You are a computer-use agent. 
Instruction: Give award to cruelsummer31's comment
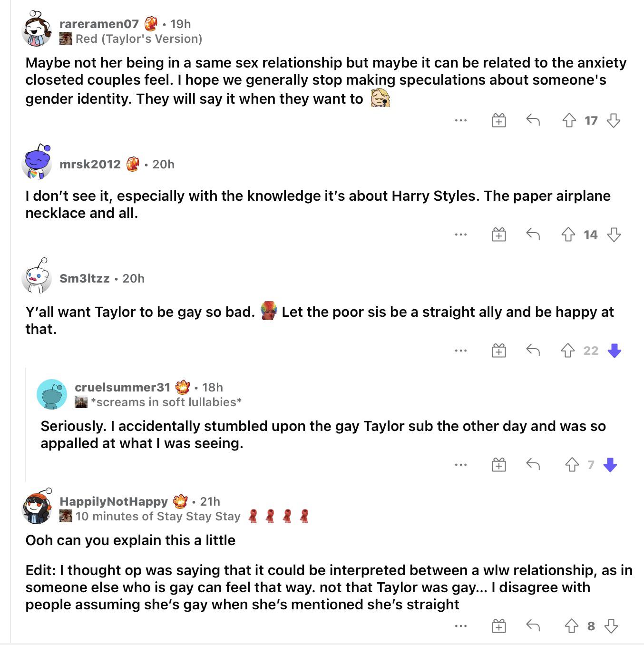click(498, 464)
